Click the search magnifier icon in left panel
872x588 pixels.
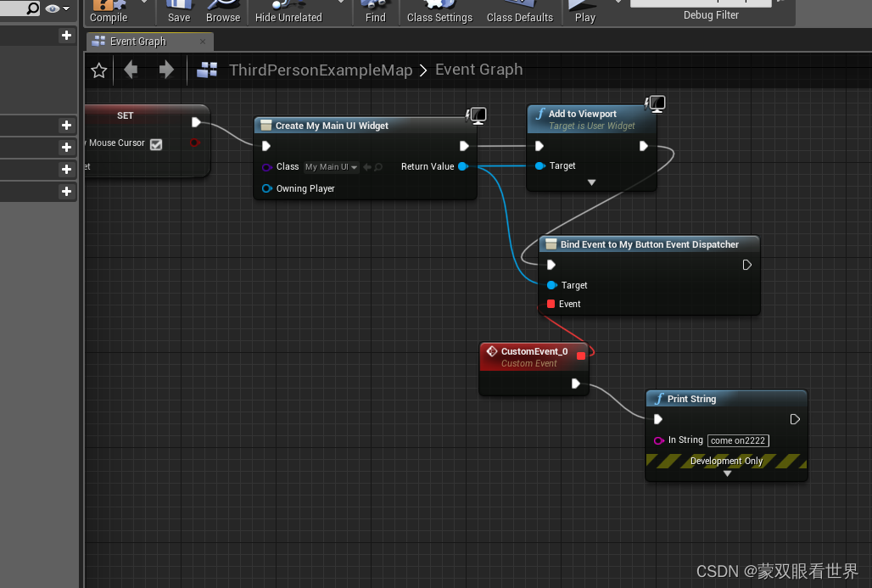(x=33, y=8)
